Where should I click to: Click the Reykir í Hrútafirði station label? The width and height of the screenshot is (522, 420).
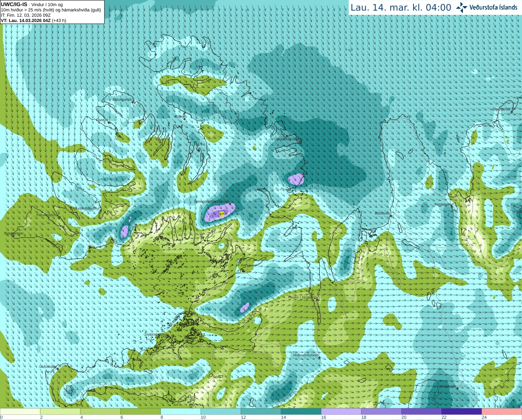tap(303, 297)
